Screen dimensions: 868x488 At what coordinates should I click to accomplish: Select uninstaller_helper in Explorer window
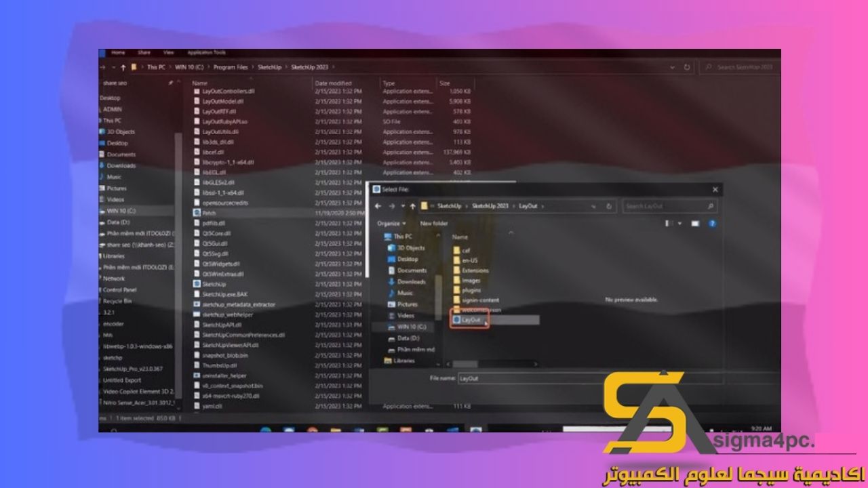pyautogui.click(x=220, y=375)
